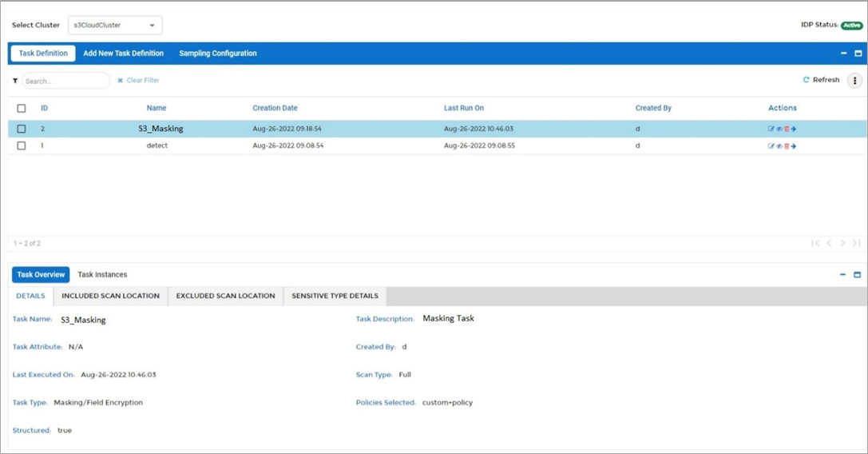Delete the S3_Masking task with trash icon
The image size is (868, 454).
(x=786, y=129)
